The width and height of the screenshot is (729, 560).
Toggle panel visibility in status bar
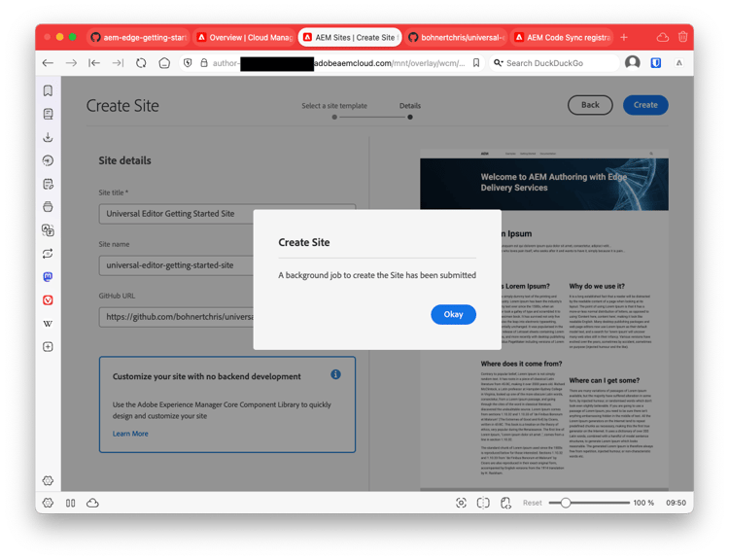click(x=70, y=503)
